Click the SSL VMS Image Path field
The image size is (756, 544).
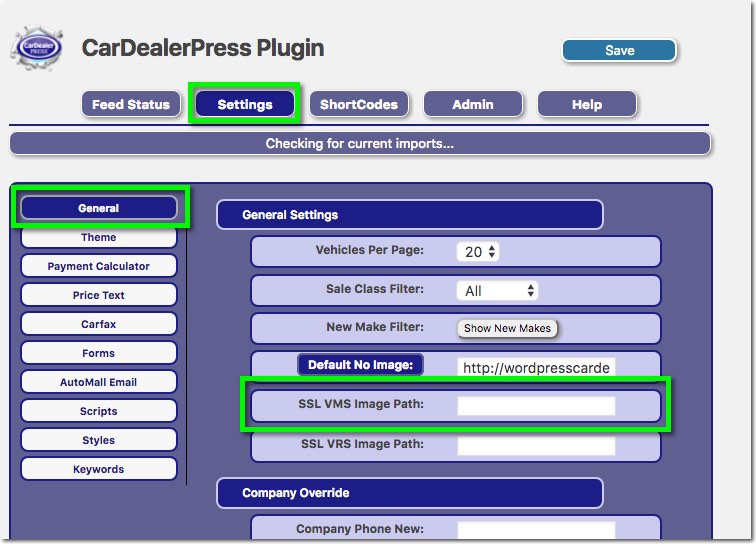(x=536, y=405)
